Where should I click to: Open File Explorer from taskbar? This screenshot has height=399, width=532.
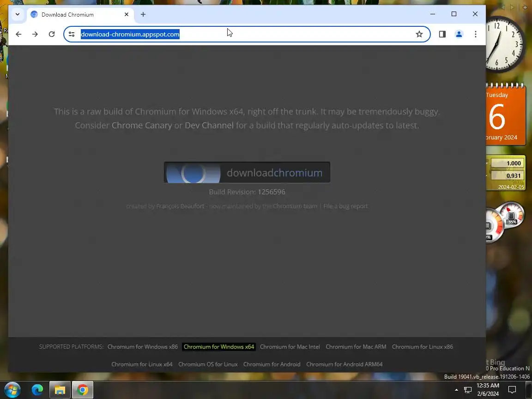(60, 390)
